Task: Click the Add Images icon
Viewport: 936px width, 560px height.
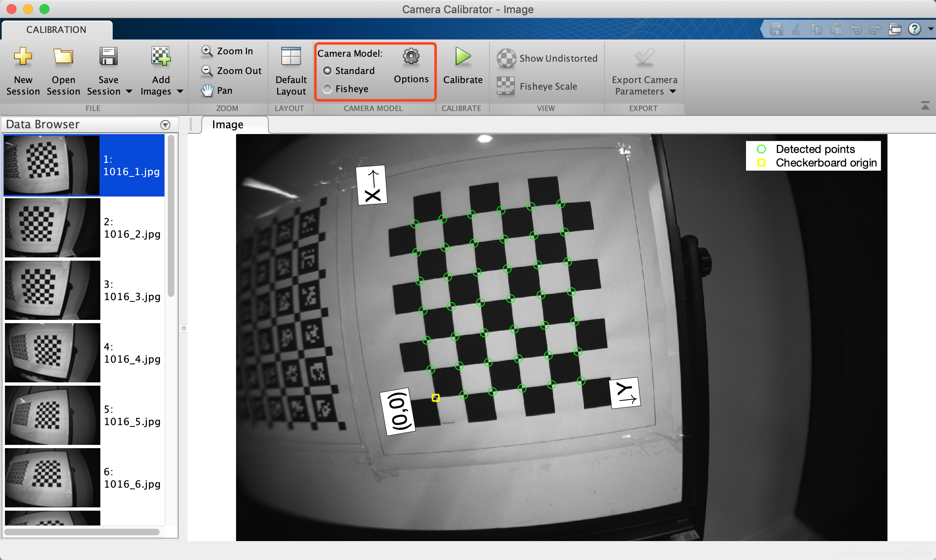Action: [161, 57]
